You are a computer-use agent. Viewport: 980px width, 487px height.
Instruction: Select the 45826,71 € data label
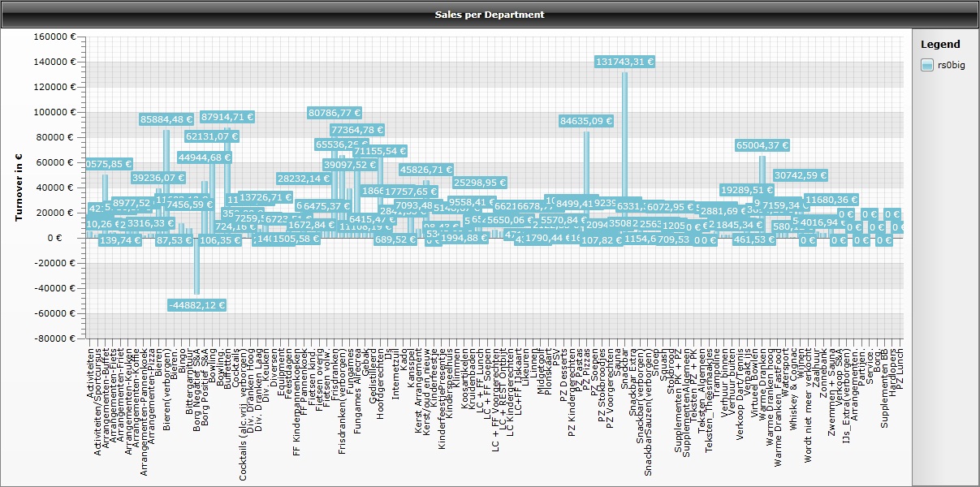pos(425,170)
